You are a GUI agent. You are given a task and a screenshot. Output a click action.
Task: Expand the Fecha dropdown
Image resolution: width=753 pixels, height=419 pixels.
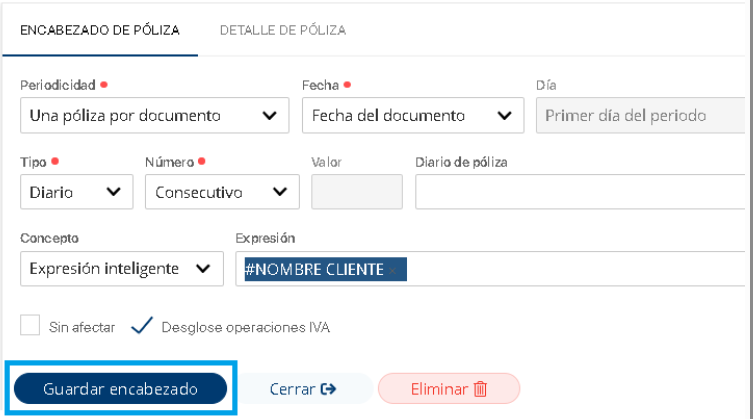(x=412, y=116)
